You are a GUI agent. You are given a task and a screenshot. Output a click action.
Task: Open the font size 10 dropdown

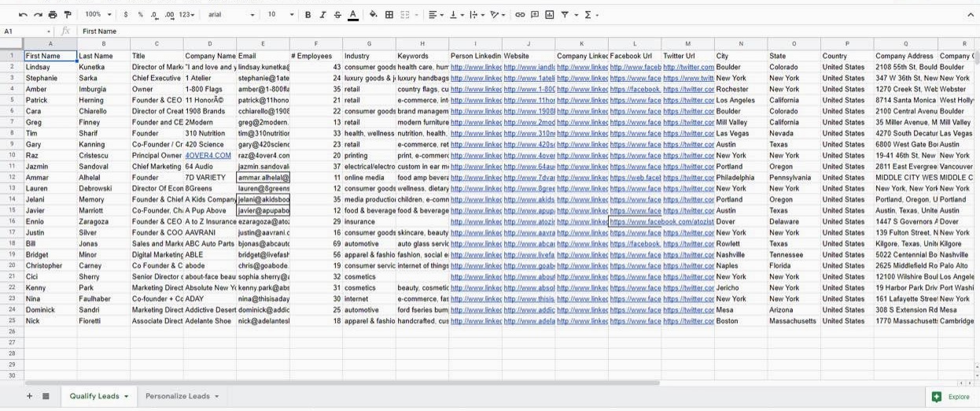pyautogui.click(x=281, y=15)
